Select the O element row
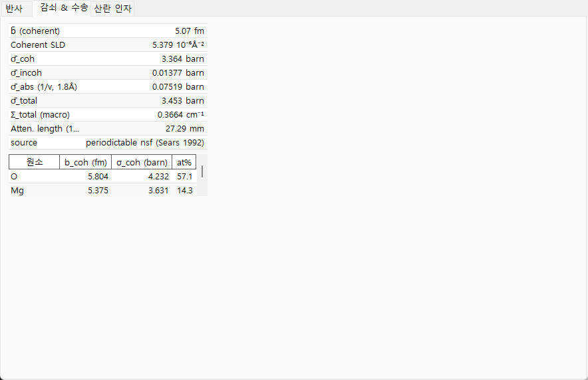Viewport: 588px width, 380px height. coord(102,176)
